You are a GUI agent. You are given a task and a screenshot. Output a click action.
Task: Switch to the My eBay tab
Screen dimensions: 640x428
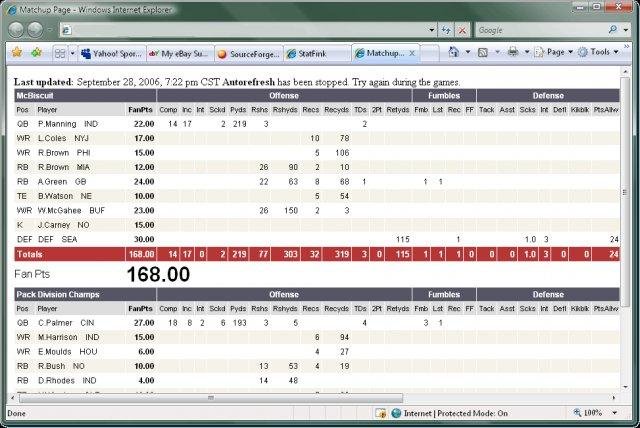click(x=180, y=53)
